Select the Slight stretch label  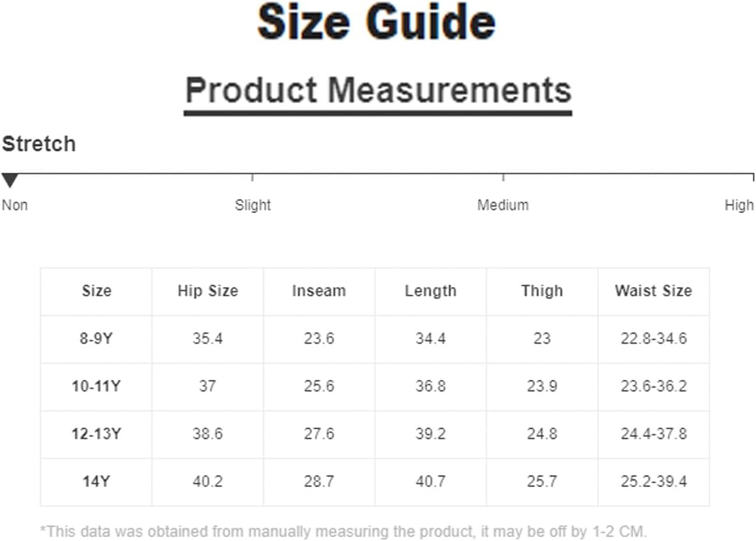point(253,205)
